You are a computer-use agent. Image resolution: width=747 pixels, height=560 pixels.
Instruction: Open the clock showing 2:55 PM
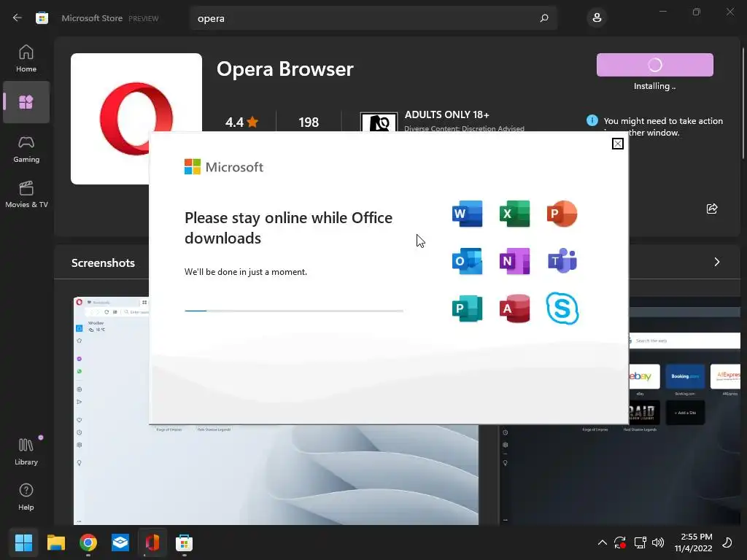click(x=693, y=542)
